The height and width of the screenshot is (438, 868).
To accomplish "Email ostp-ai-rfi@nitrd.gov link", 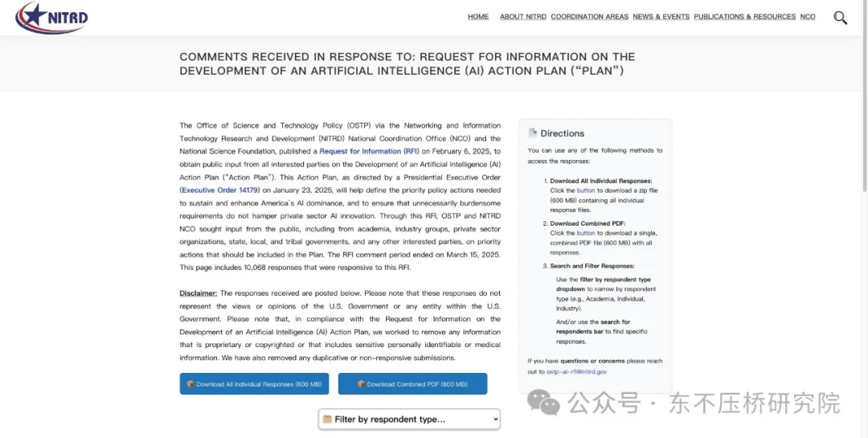I will (576, 371).
